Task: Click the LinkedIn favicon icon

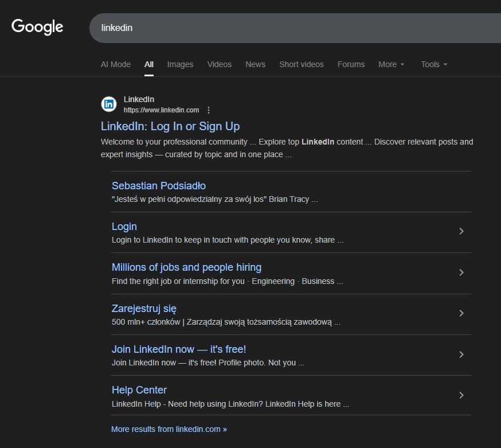Action: [x=109, y=104]
